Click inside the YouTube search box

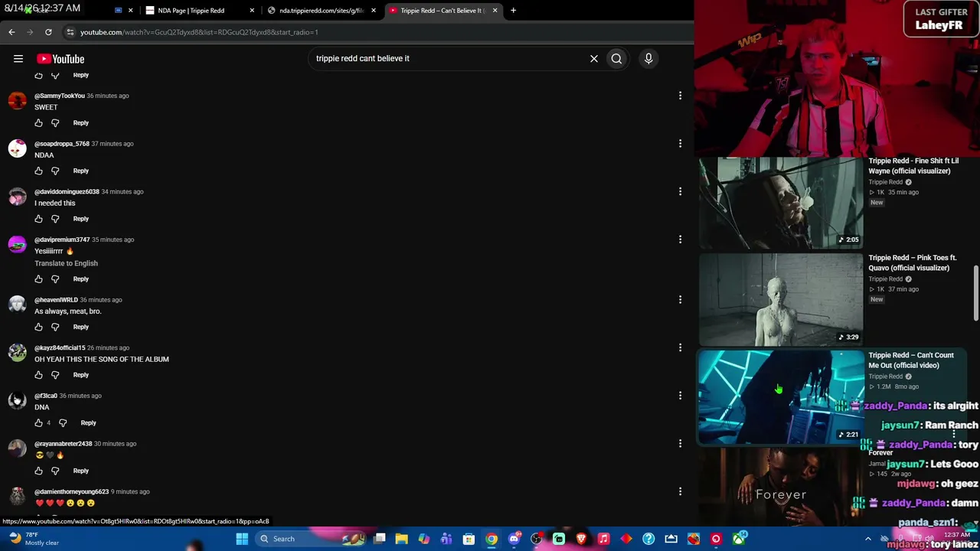[x=448, y=58]
